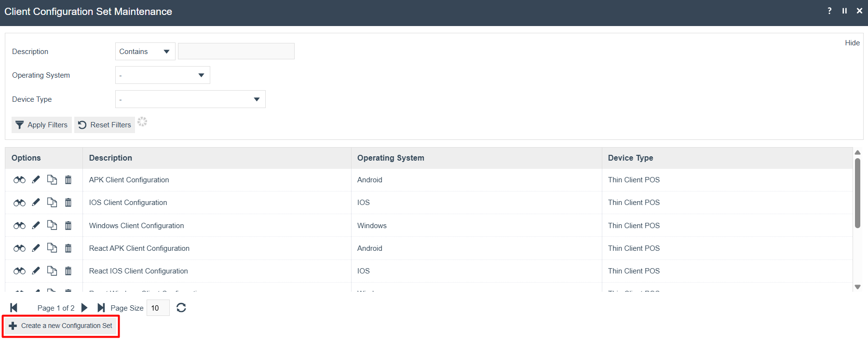The width and height of the screenshot is (868, 341).
Task: Jump to the last page
Action: 101,308
